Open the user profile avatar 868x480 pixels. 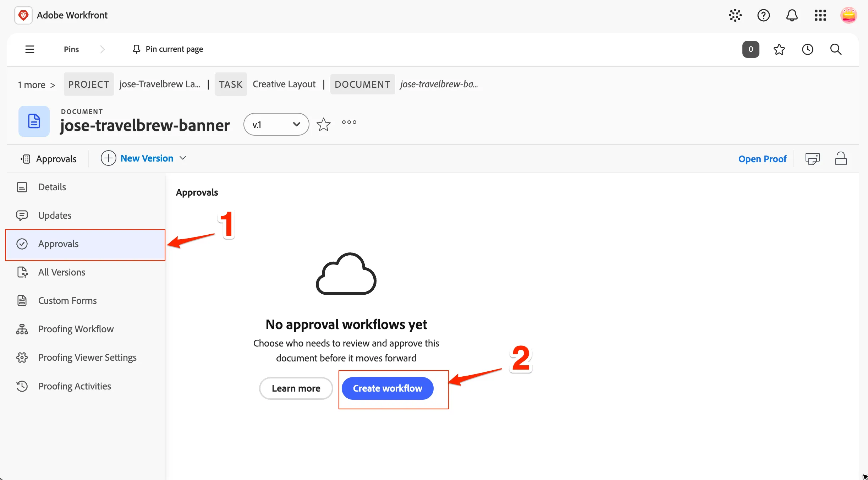(848, 15)
